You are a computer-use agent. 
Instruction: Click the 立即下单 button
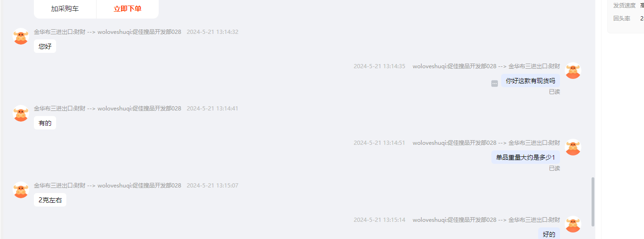(128, 9)
